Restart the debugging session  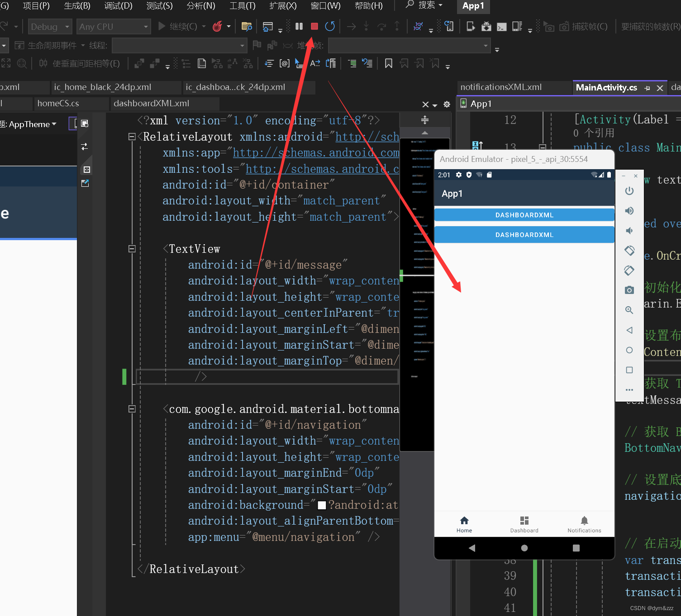click(330, 26)
